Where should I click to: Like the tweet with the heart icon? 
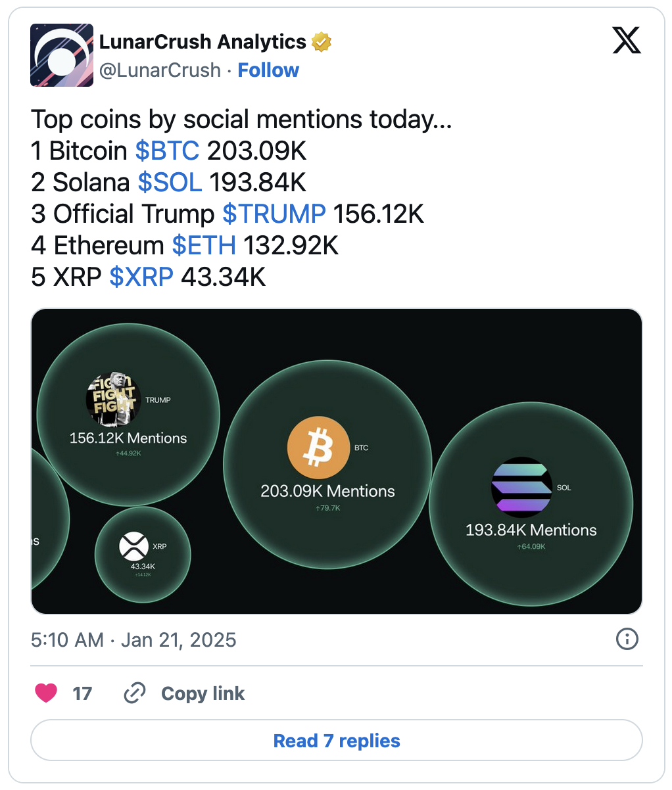click(x=46, y=693)
